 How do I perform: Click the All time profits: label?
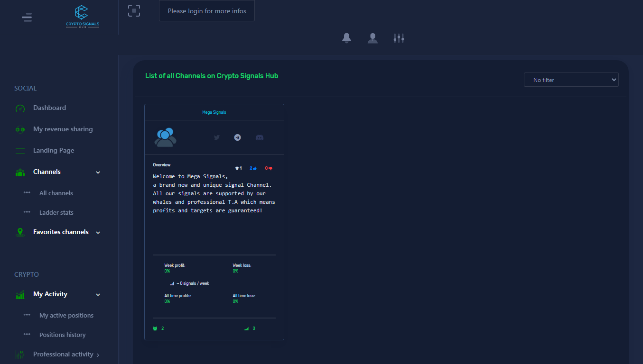(178, 296)
